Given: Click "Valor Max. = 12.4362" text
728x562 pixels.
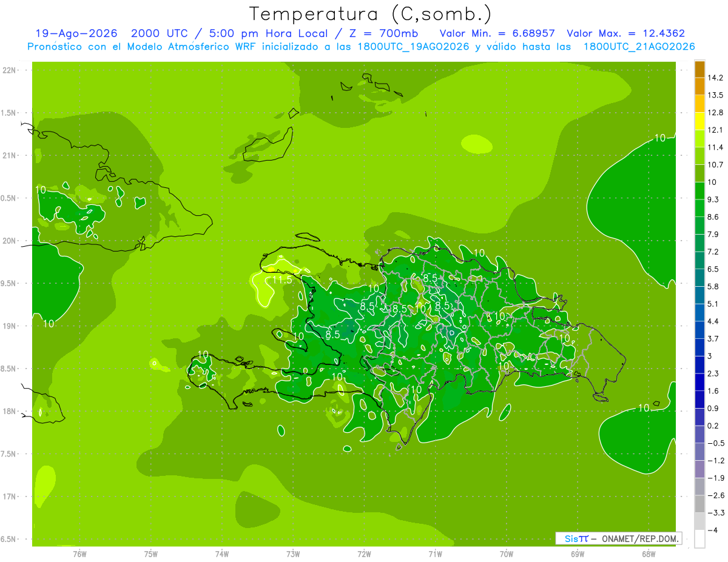Looking at the screenshot, I should [626, 33].
